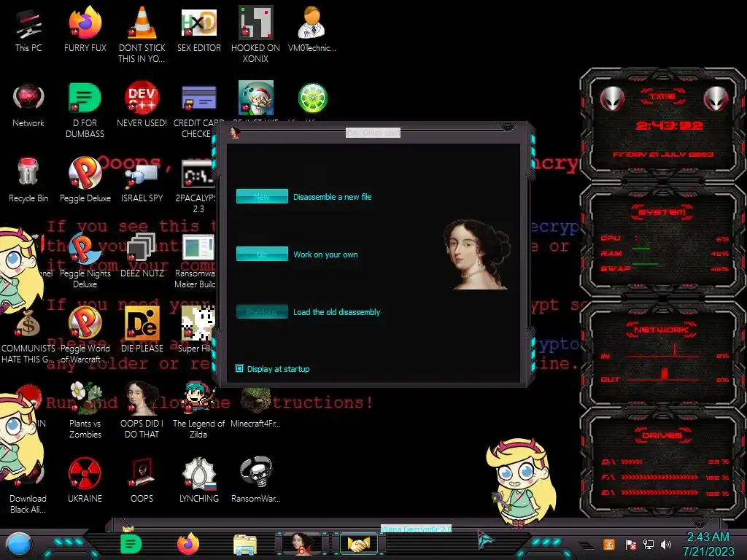The image size is (747, 560).
Task: Click the DRIVES gadget panel header
Action: (661, 435)
